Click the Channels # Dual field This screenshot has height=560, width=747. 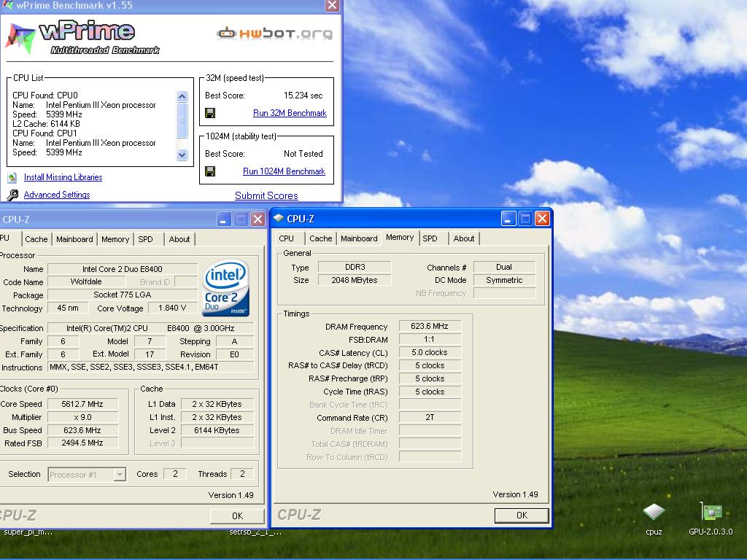click(x=504, y=267)
